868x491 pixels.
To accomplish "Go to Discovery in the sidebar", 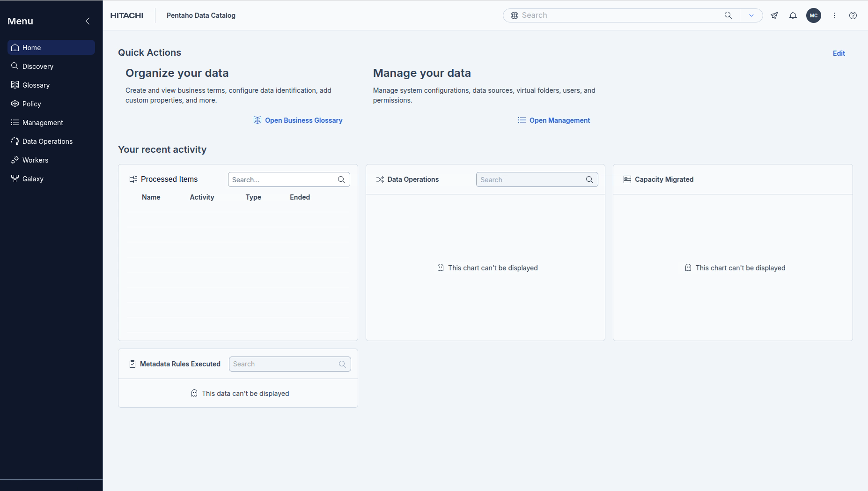I will pos(37,67).
